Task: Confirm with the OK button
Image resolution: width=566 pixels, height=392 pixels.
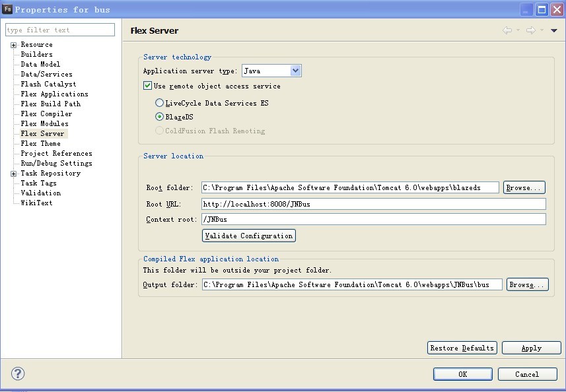Action: pos(463,374)
